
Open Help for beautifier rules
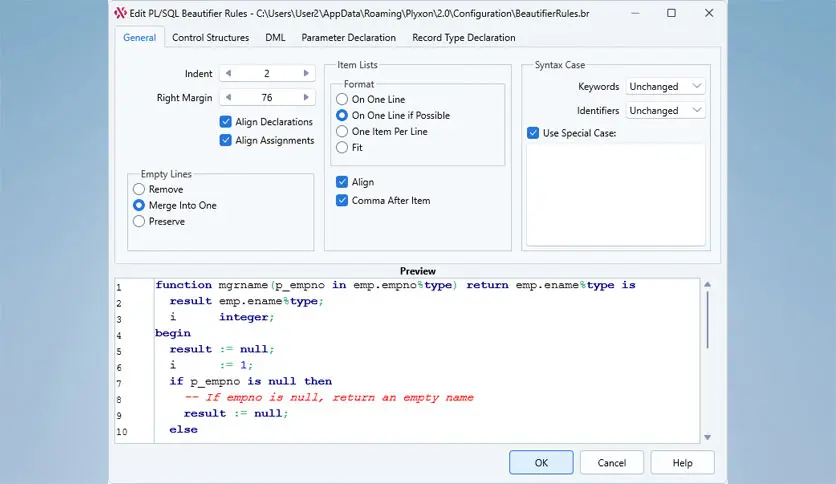[682, 463]
